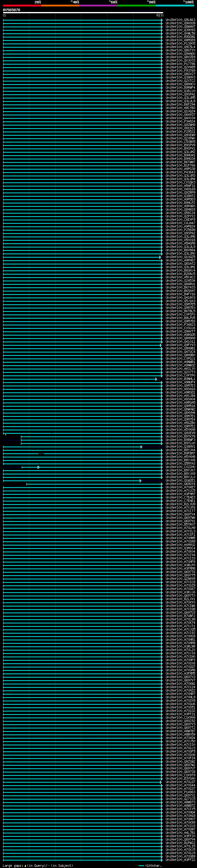
Task: Click the green ~80% identity legend bar
Action: pyautogui.click(x=136, y=6)
